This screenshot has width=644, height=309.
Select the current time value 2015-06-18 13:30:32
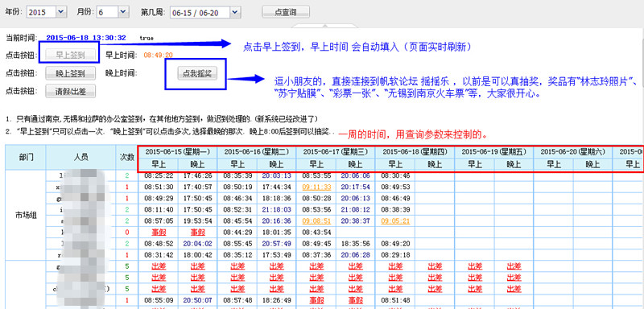86,37
